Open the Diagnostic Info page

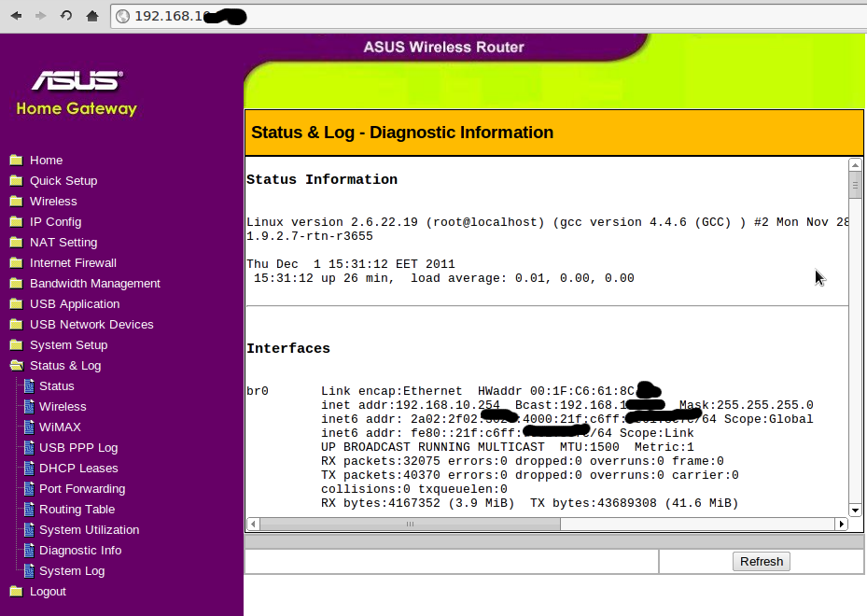click(80, 550)
